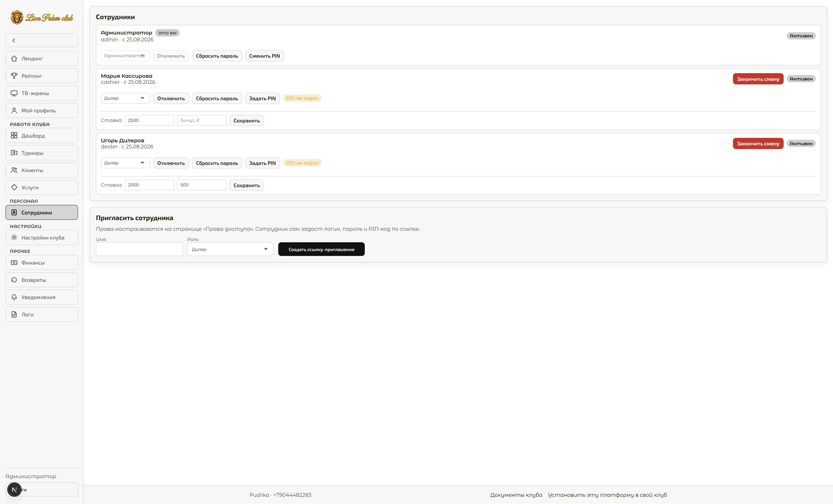Viewport: 833px width, 504px height.
Task: Click the Ставка field showing 2000
Action: coord(149,185)
